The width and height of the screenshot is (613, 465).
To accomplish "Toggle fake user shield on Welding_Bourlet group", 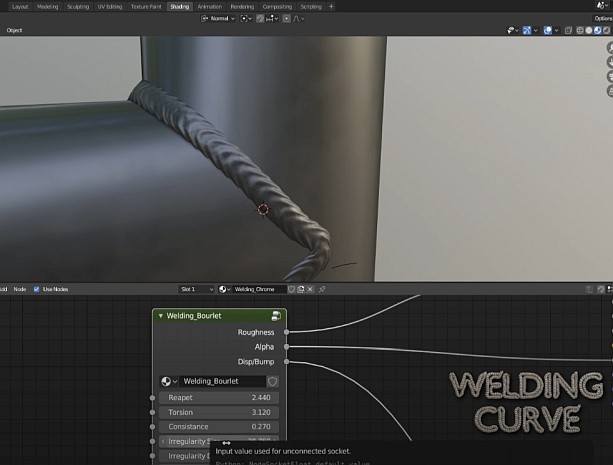I will coord(272,381).
